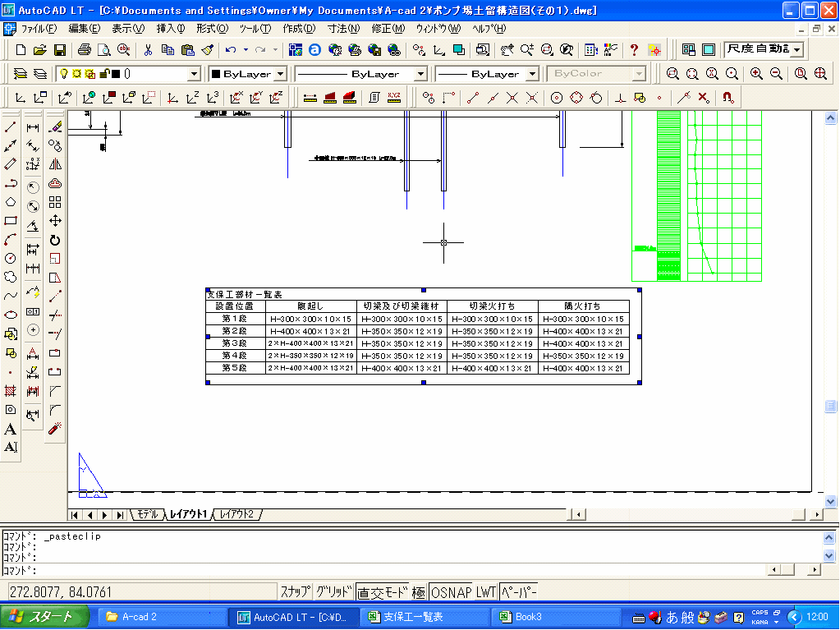840x630 pixels.
Task: Open the ByColor plot style dropdown
Action: pyautogui.click(x=639, y=74)
